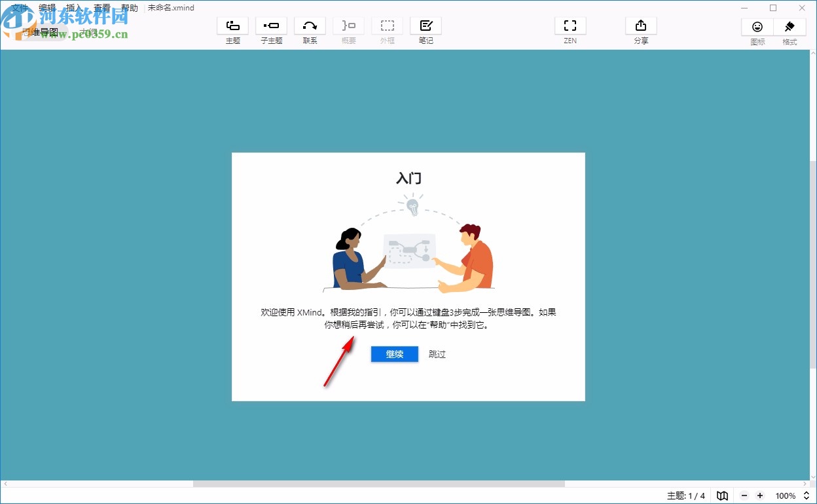Open the 图标 (Markers) panel

tap(757, 29)
